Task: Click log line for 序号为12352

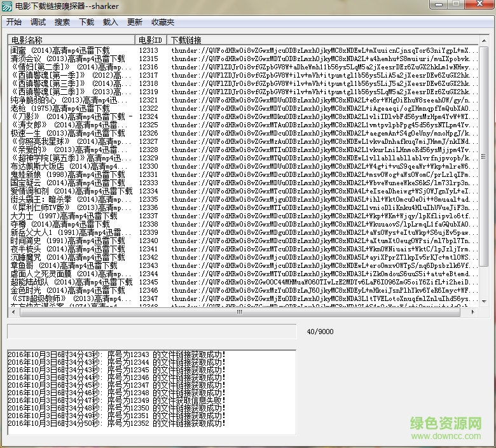Action: coord(116,423)
